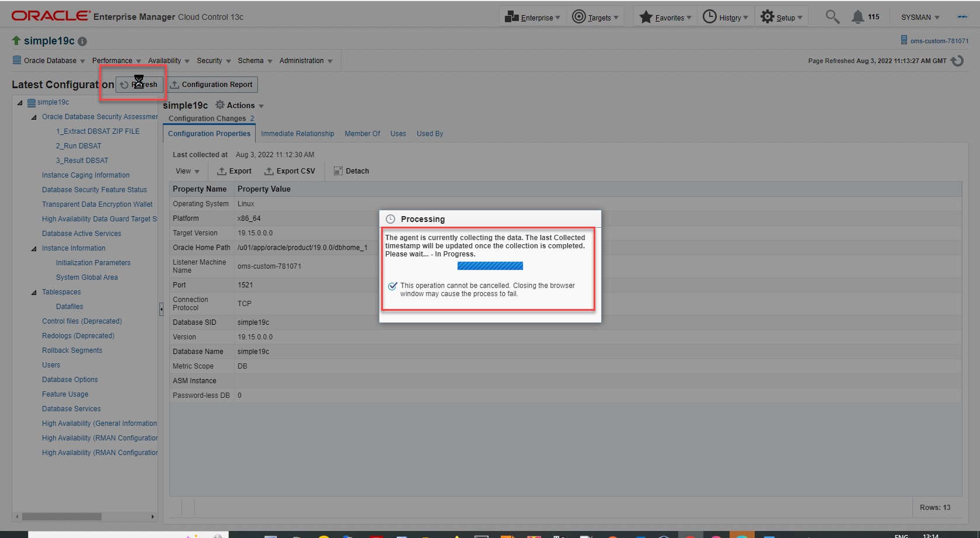Screen dimensions: 980x538
Task: Click the database icon of simple19c tree root
Action: coord(32,102)
